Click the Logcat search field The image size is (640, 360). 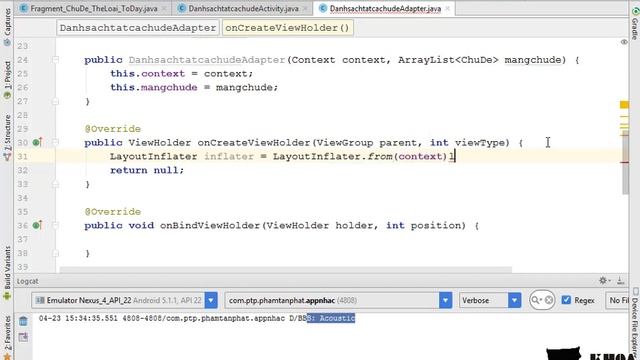(542, 300)
